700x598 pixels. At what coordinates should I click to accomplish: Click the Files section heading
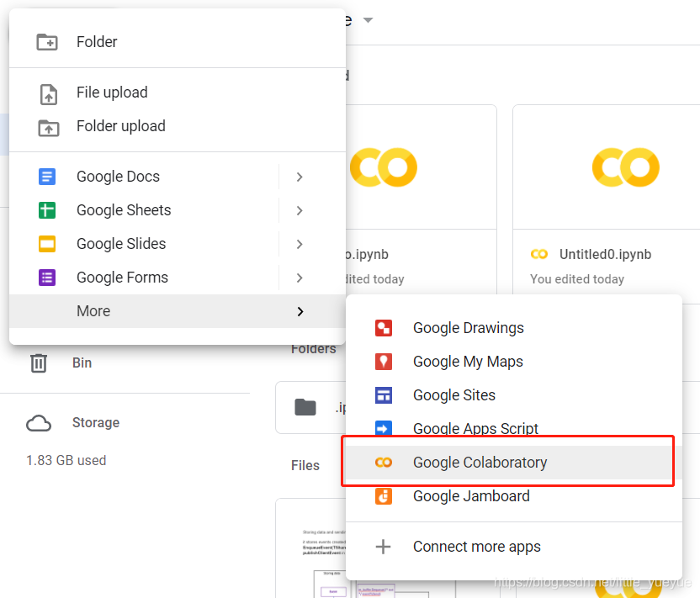tap(305, 465)
